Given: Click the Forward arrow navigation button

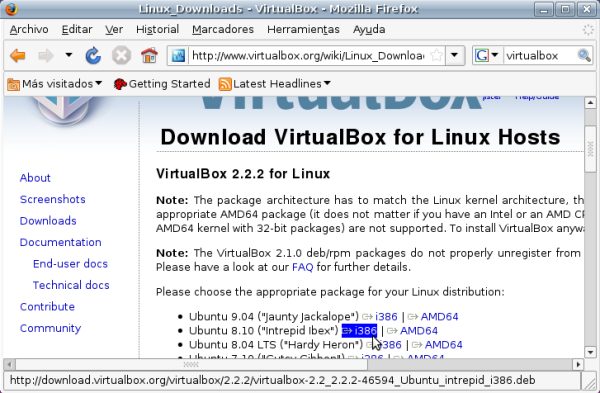Looking at the screenshot, I should (46, 56).
